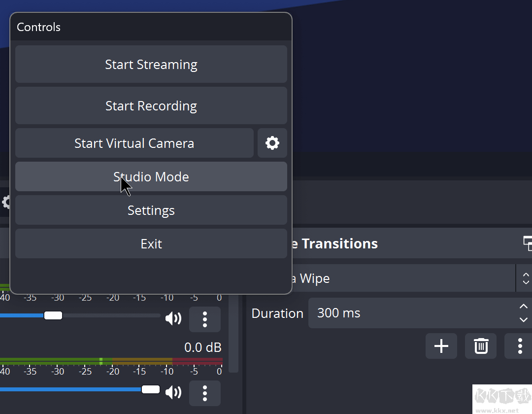Click the top audio source volume slider handle
This screenshot has width=532, height=414.
[53, 315]
